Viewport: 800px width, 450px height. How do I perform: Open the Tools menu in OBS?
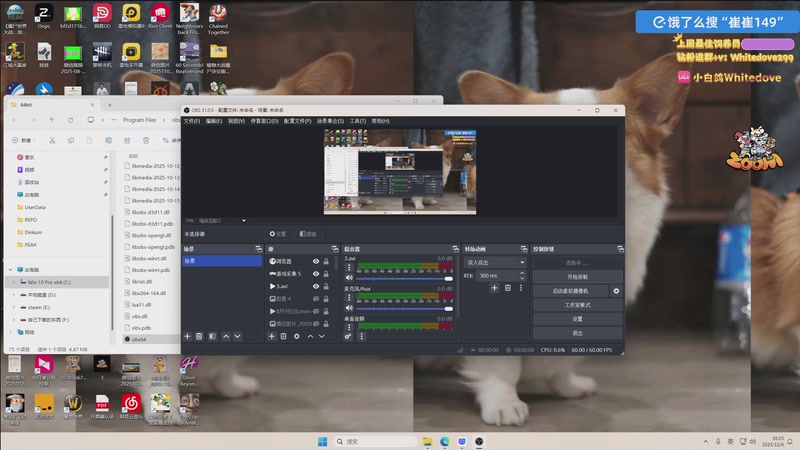tap(358, 121)
